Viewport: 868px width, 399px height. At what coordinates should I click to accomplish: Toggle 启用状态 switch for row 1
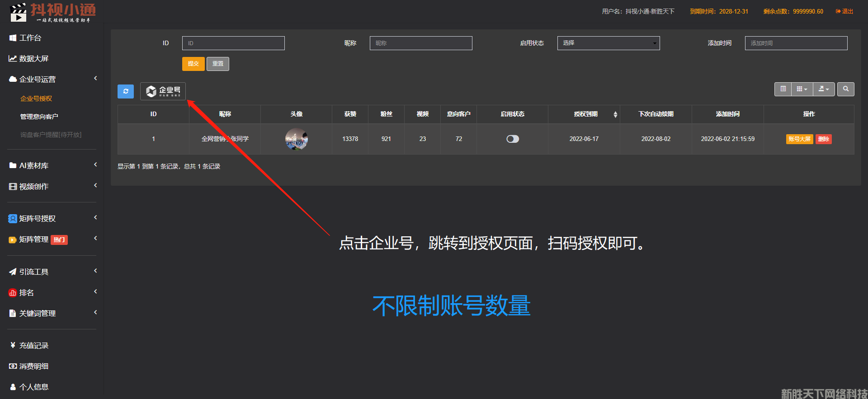point(512,139)
